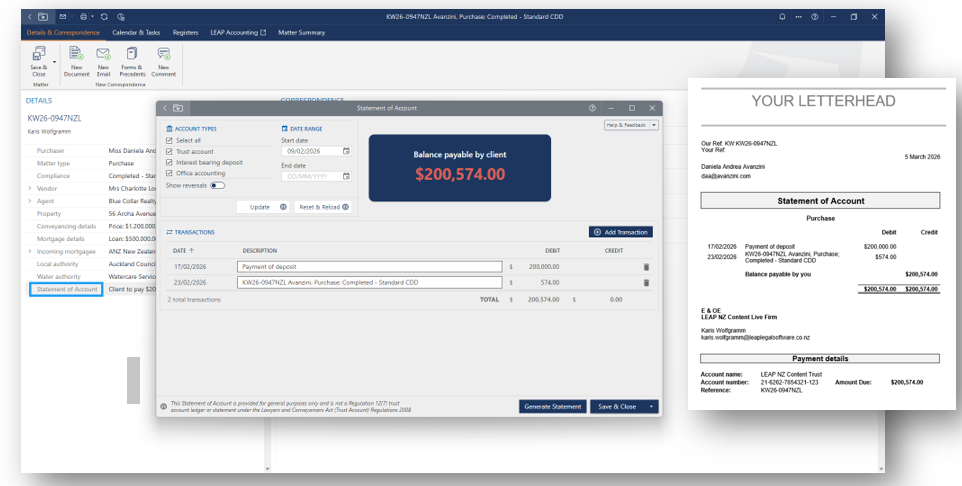Click the refresh icon in title bar
Image resolution: width=962 pixels, height=486 pixels.
[104, 17]
